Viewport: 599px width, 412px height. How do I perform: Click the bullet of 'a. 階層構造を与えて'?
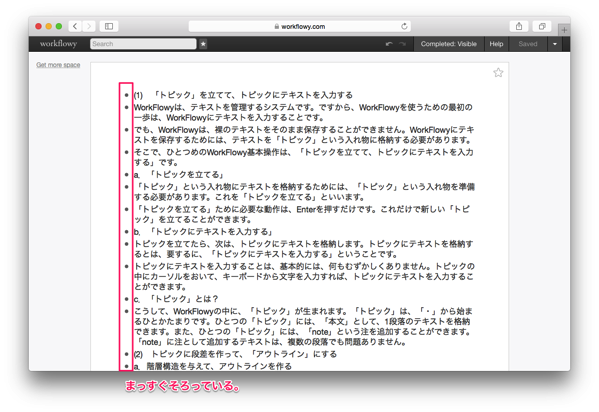click(x=126, y=366)
